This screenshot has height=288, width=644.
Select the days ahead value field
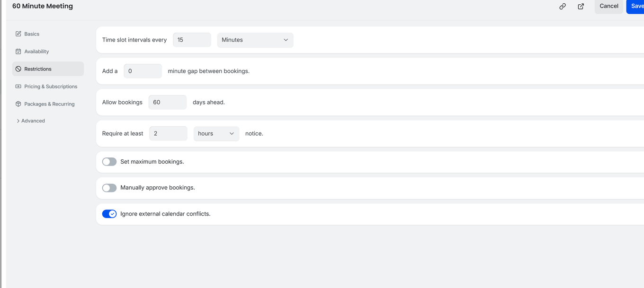tap(167, 102)
